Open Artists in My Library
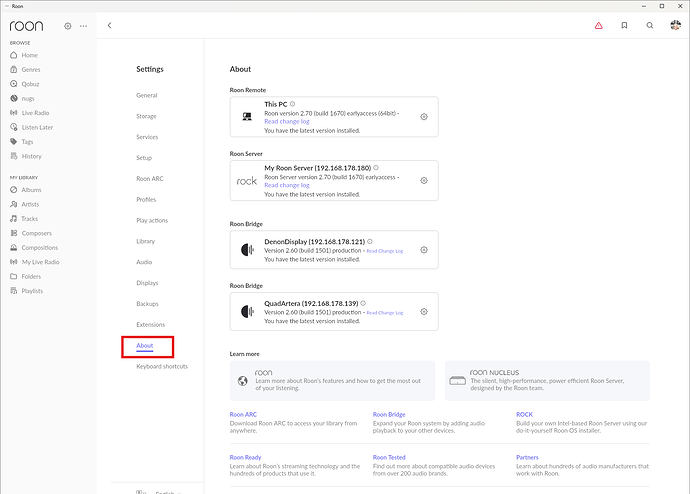This screenshot has height=494, width=690. [25, 204]
